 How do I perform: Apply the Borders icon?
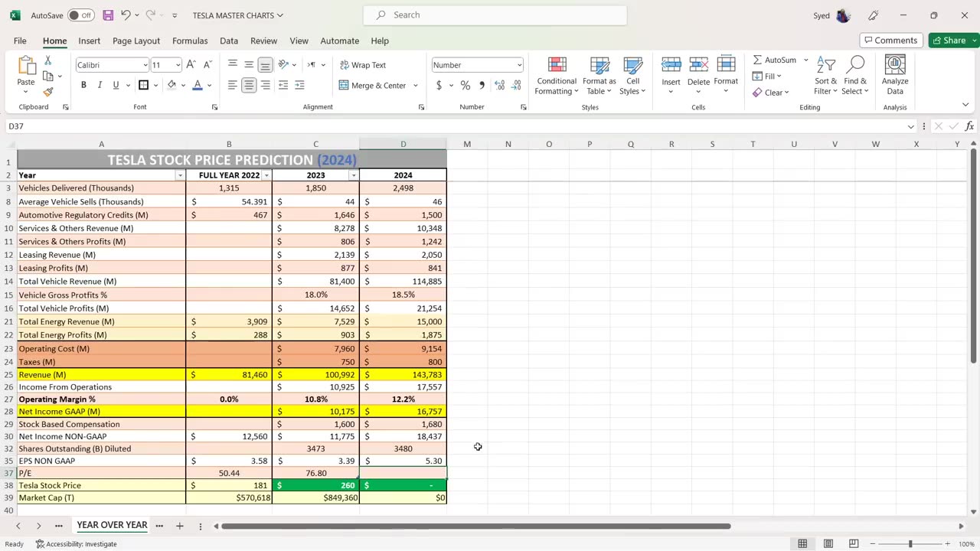coord(143,85)
